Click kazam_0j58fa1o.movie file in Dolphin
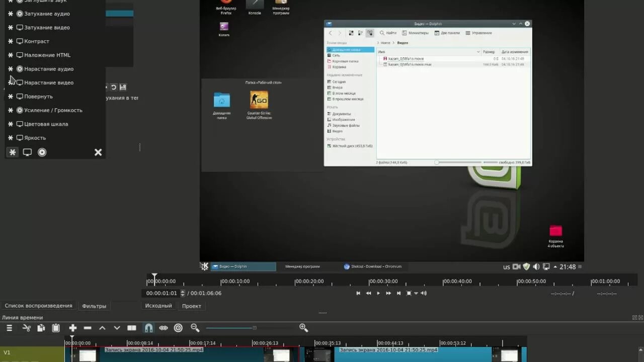The height and width of the screenshot is (362, 644). click(406, 59)
